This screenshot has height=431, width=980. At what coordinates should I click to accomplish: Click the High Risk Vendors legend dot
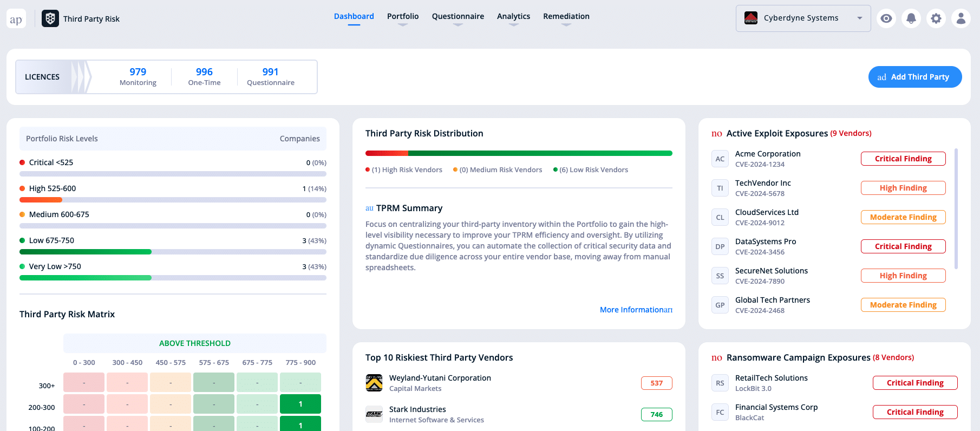[368, 170]
